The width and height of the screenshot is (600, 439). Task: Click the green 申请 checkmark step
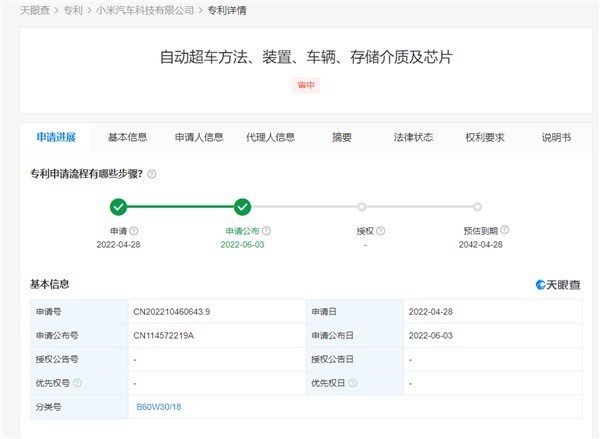(118, 207)
